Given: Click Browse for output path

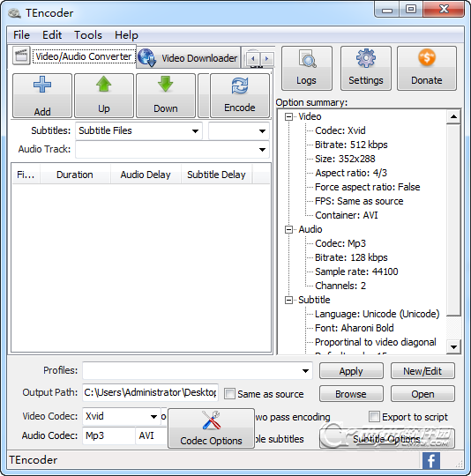Looking at the screenshot, I should click(x=351, y=394).
